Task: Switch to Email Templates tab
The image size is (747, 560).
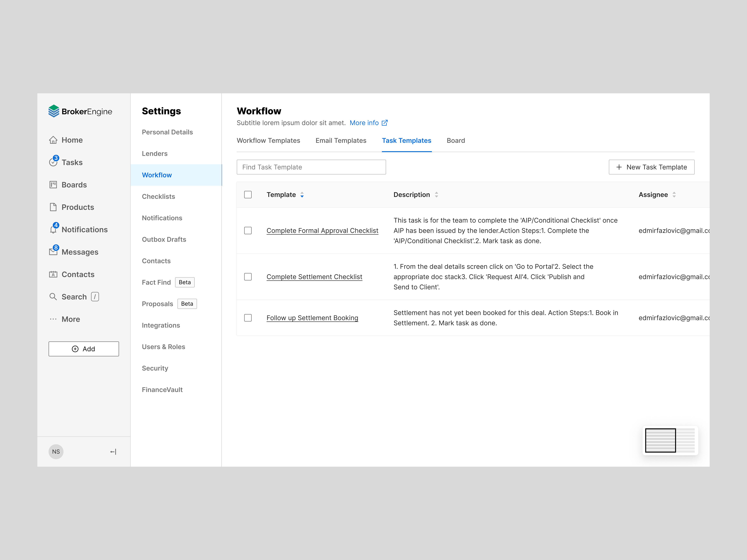Action: [341, 140]
